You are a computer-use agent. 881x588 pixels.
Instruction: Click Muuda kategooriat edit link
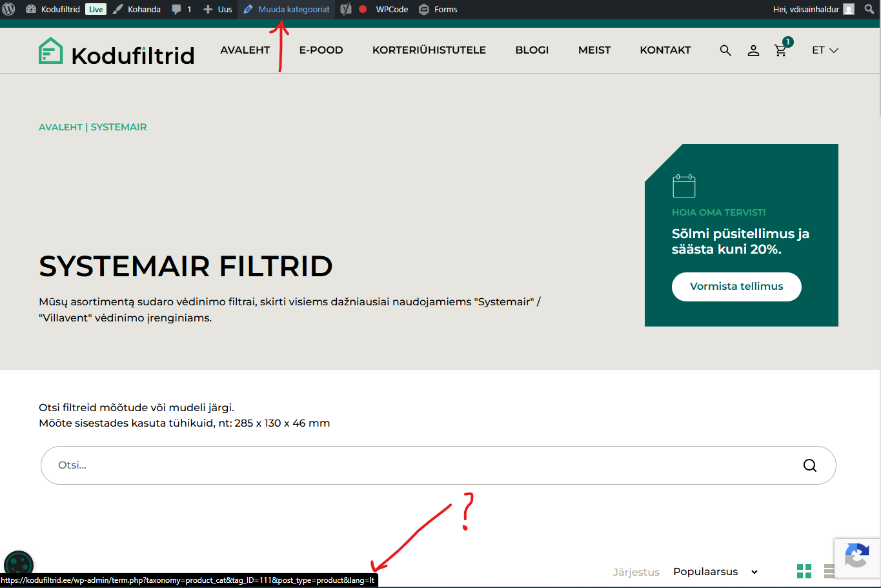287,9
